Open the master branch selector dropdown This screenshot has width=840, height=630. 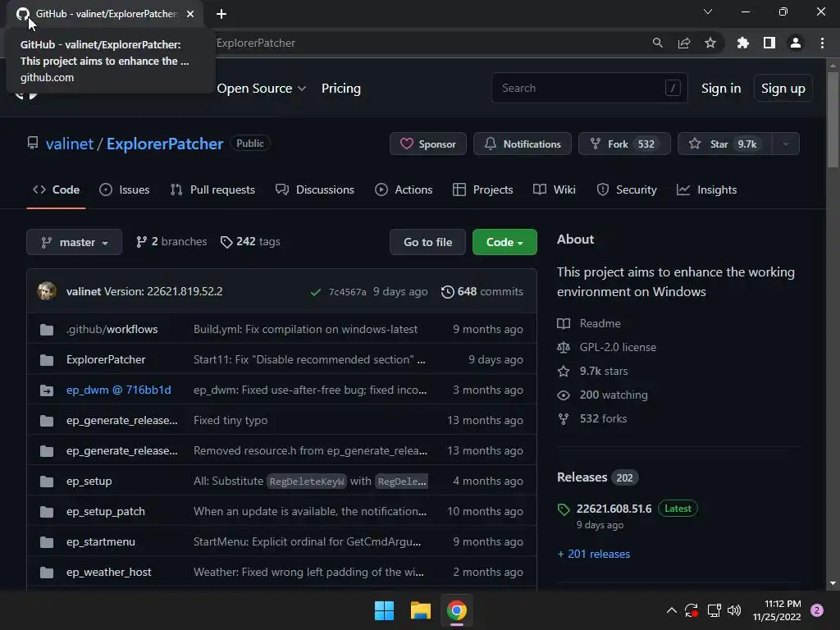[75, 242]
